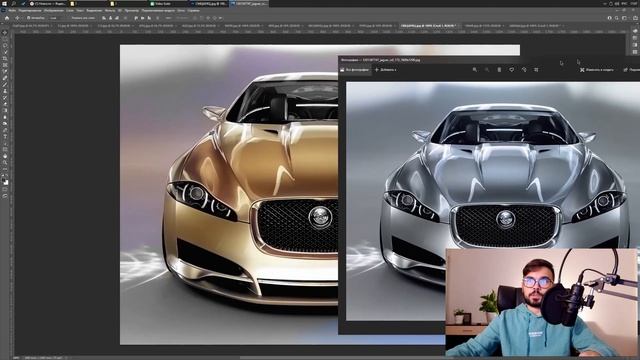Select the Lasso tool

pos(5,46)
